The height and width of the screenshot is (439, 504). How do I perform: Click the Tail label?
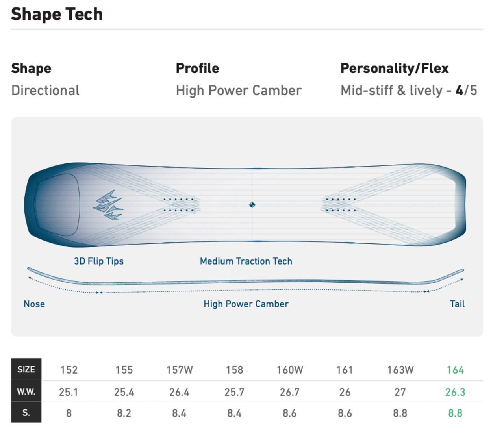point(457,304)
